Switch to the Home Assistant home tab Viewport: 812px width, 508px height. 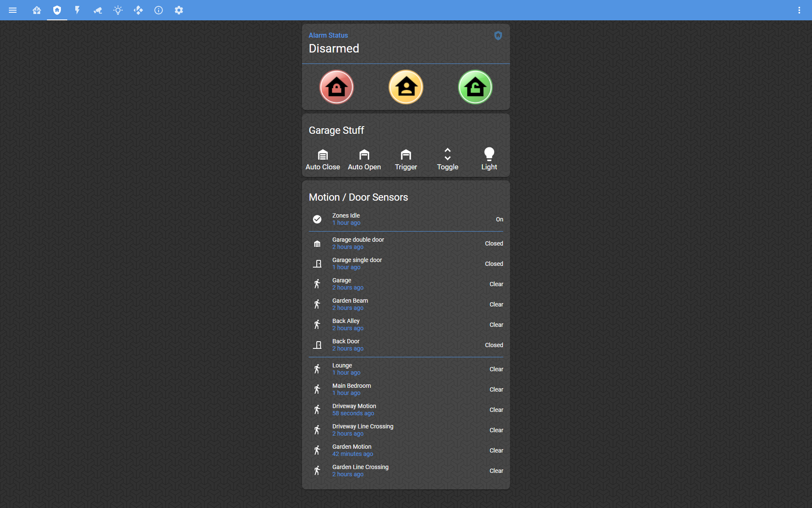(37, 10)
